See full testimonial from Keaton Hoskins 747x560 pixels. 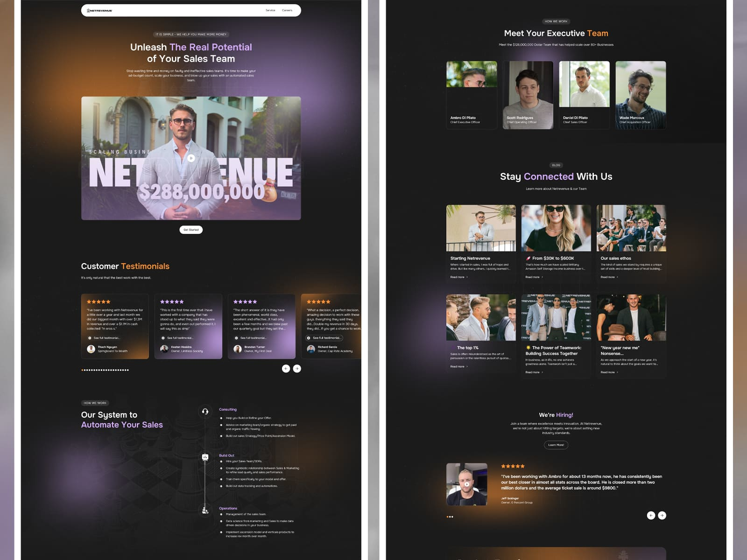(x=177, y=338)
